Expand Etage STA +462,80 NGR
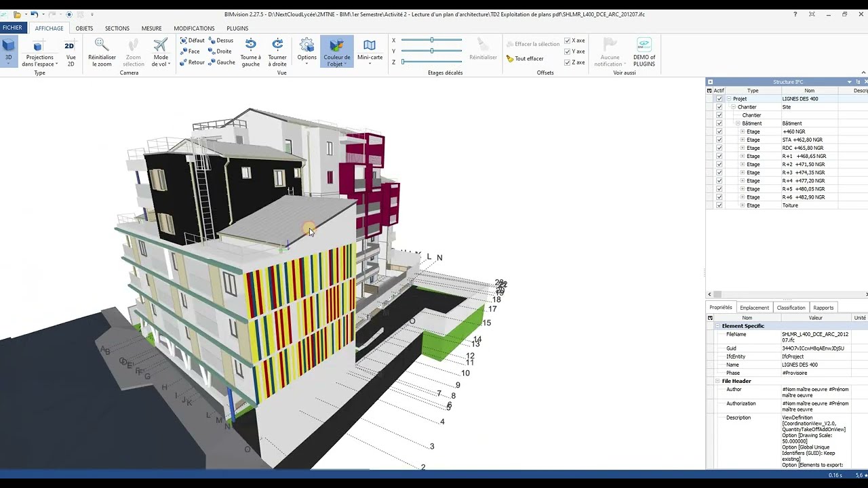 [743, 140]
